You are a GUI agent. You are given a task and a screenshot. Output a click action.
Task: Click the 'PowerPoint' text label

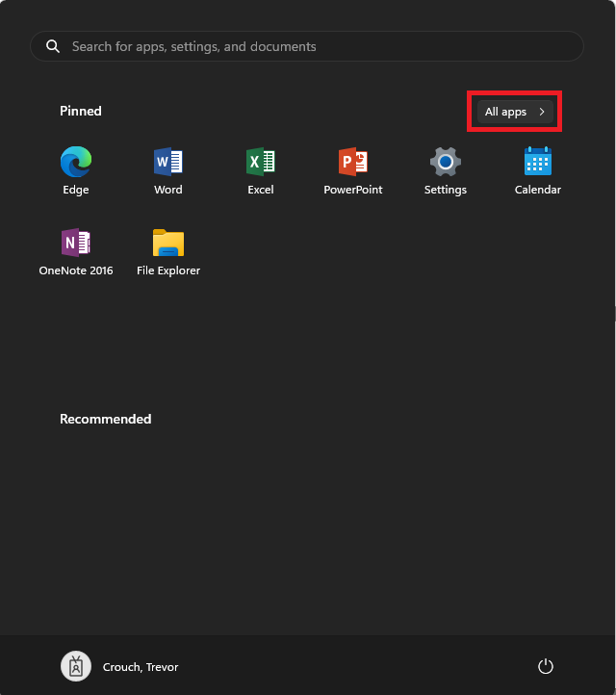[353, 190]
